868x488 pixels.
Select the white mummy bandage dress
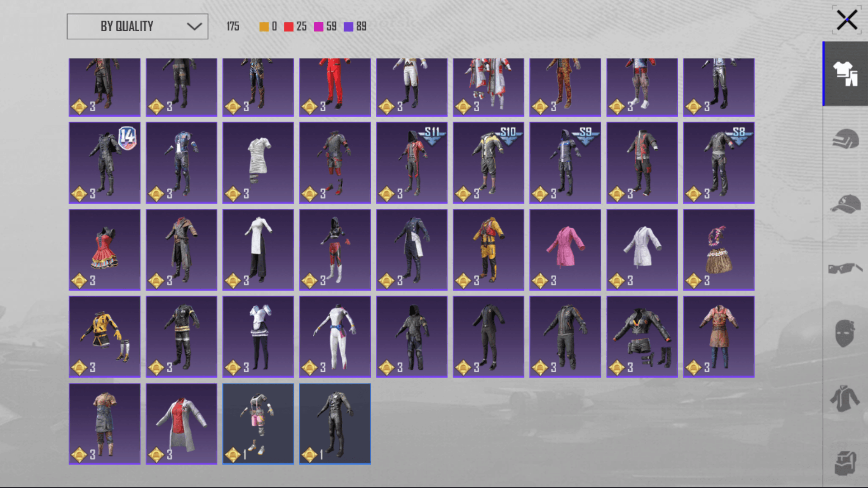coord(258,163)
